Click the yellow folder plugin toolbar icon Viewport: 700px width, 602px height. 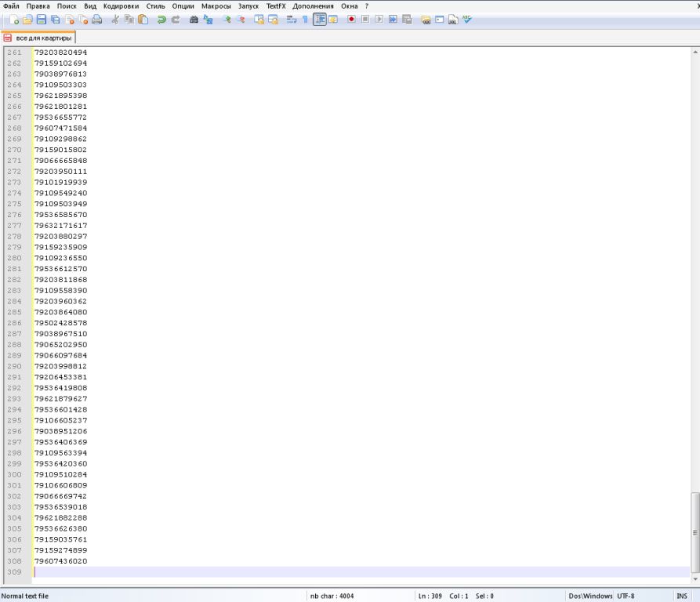pyautogui.click(x=426, y=19)
